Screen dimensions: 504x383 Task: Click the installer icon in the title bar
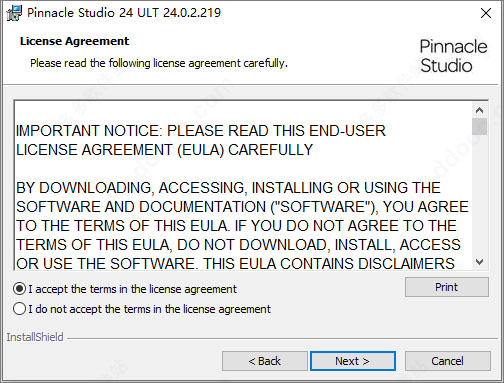[14, 13]
